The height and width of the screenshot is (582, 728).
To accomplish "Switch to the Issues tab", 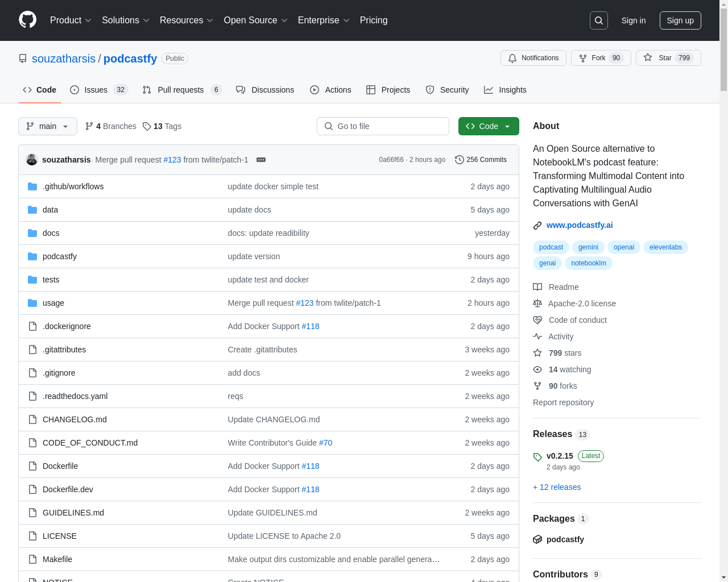I will click(99, 90).
